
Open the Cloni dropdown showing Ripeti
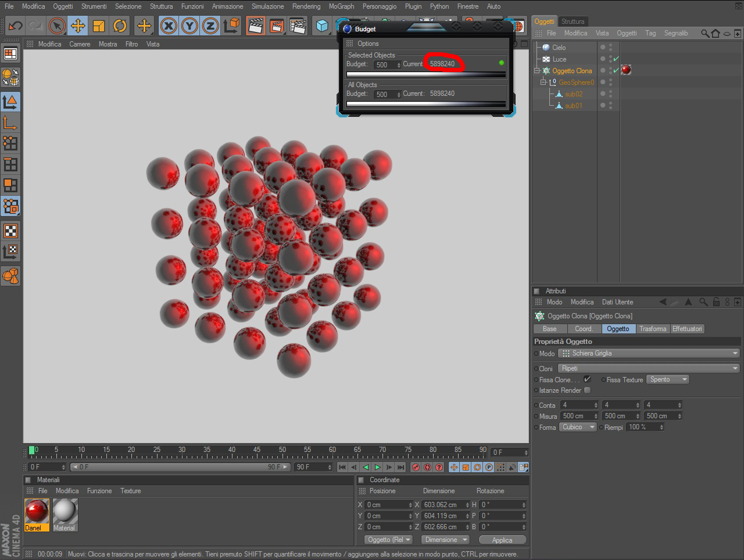click(x=649, y=368)
